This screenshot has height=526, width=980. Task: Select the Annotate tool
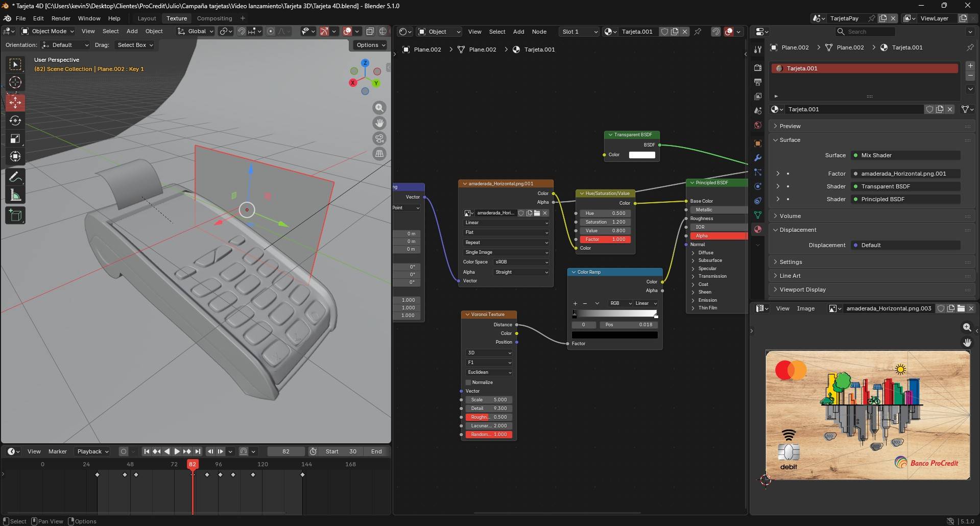click(15, 177)
